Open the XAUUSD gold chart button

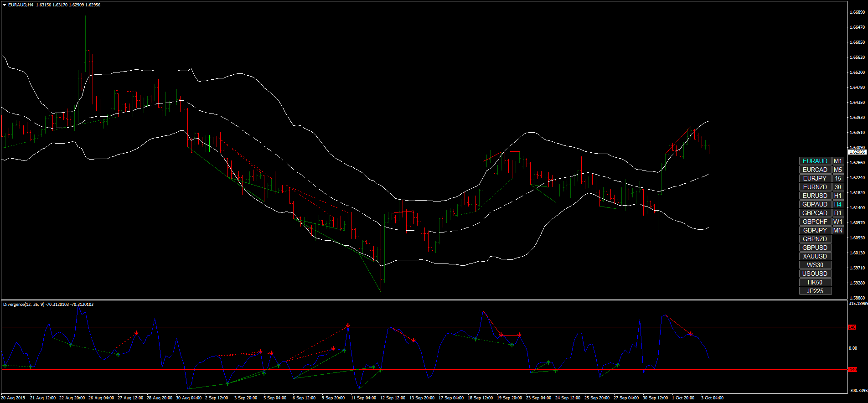(815, 256)
